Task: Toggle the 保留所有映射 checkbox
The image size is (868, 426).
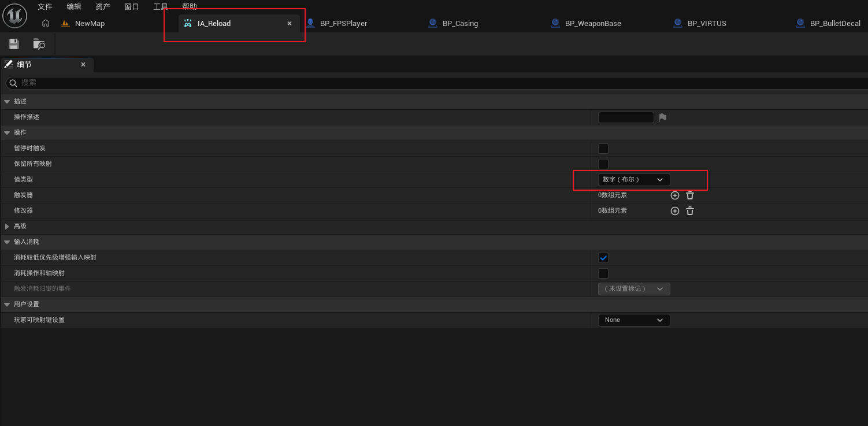Action: point(603,164)
